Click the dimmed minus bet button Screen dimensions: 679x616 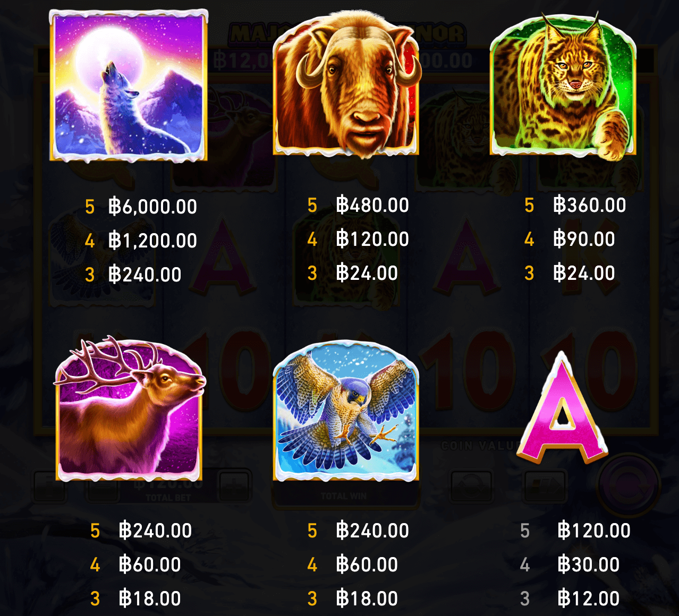pos(103,486)
